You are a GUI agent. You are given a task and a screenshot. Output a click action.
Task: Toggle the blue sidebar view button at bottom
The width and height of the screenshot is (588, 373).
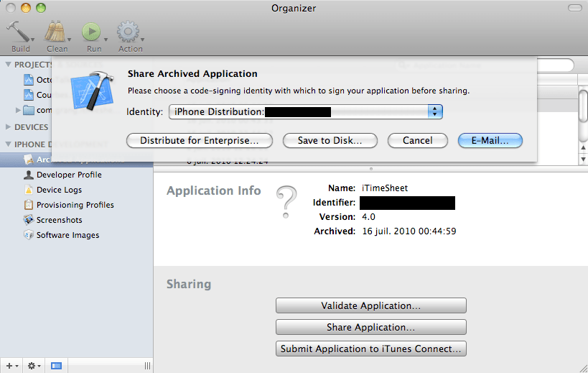point(56,366)
